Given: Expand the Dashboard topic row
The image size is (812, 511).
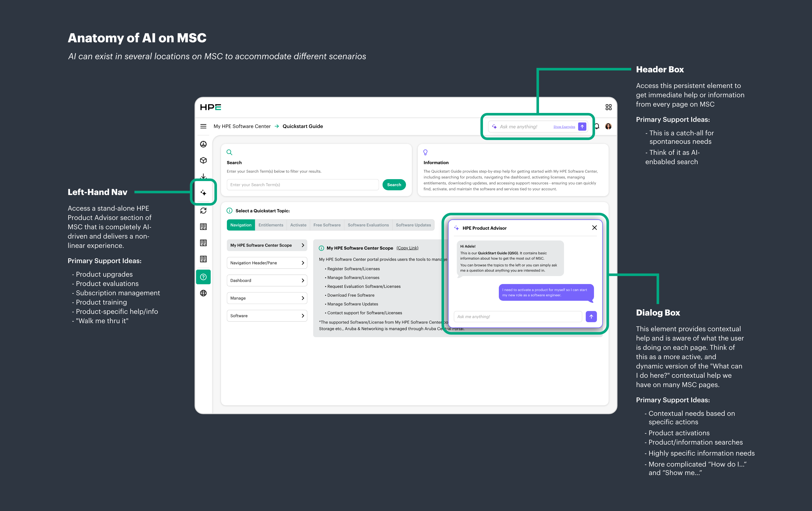Looking at the screenshot, I should (267, 280).
